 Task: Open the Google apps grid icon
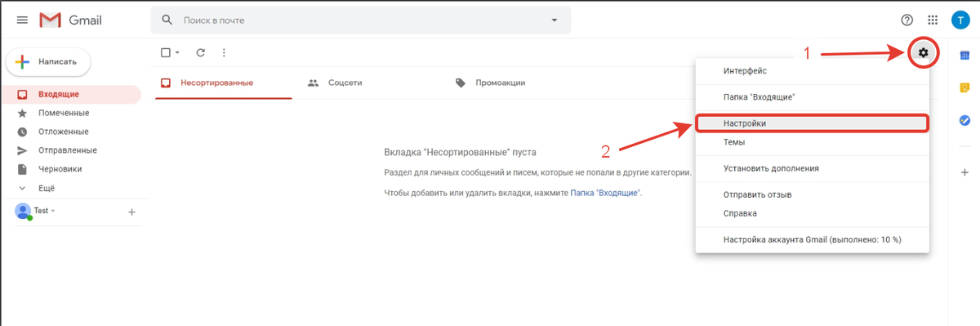[933, 20]
